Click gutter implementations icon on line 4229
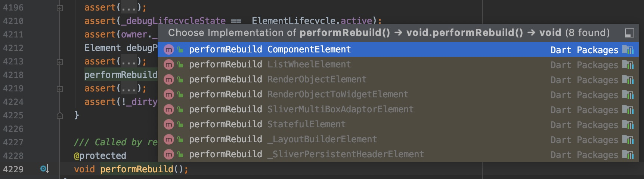 pyautogui.click(x=44, y=169)
